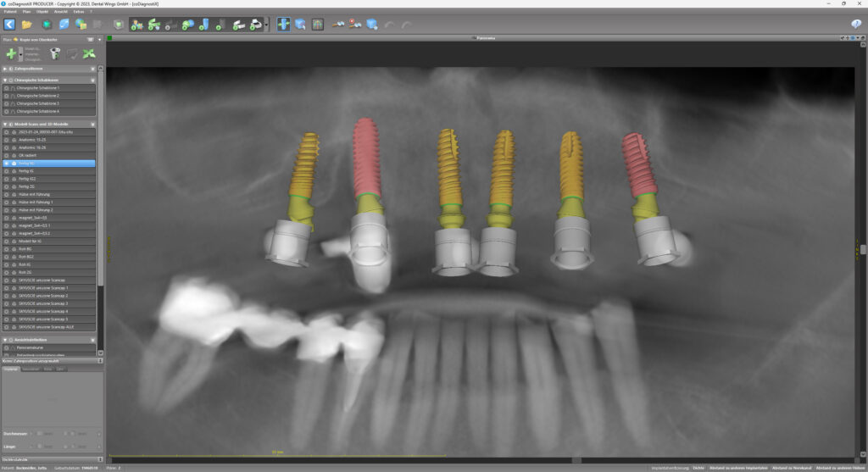Viewport: 868px width, 472px height.
Task: Toggle visibility of Anatomic 15-25 model
Action: [7, 141]
